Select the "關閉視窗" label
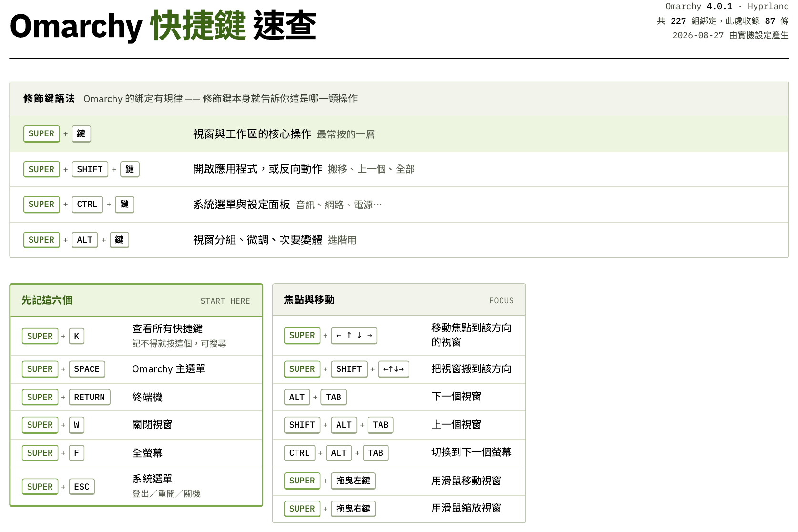The width and height of the screenshot is (798, 532). click(x=152, y=425)
